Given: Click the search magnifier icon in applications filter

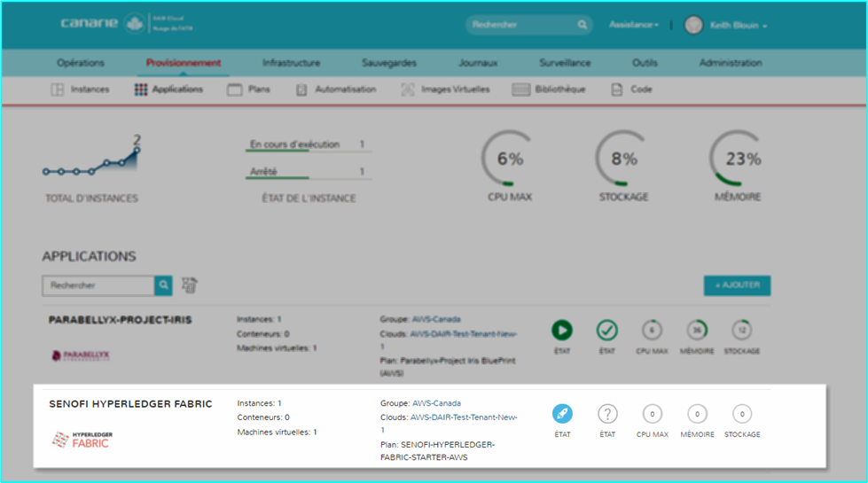Looking at the screenshot, I should 163,285.
